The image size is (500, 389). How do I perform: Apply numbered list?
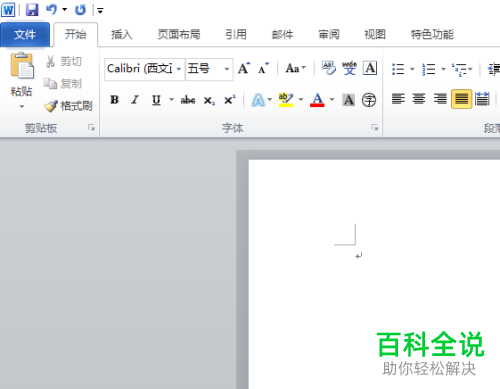[429, 69]
